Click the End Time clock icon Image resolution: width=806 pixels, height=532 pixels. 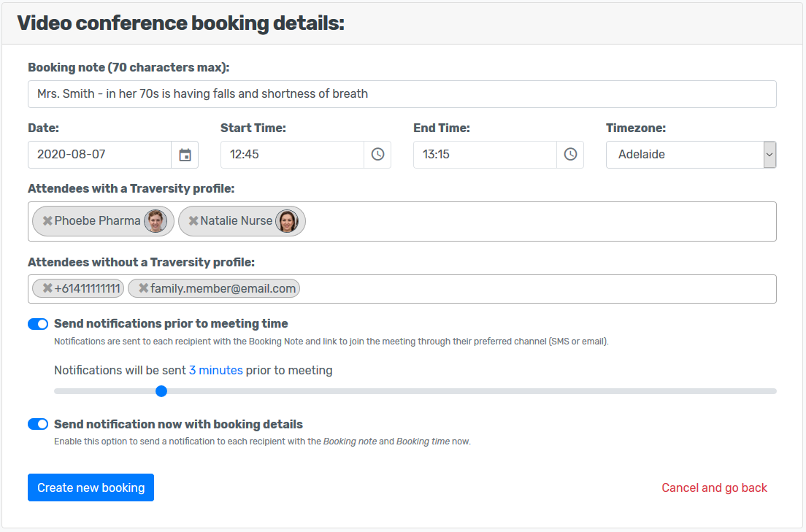tap(570, 155)
